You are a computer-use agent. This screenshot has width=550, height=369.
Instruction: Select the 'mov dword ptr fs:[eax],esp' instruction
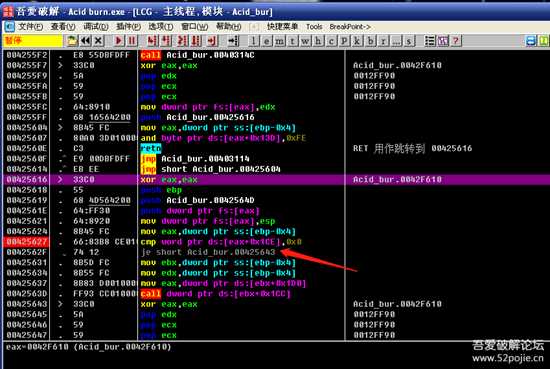click(208, 221)
